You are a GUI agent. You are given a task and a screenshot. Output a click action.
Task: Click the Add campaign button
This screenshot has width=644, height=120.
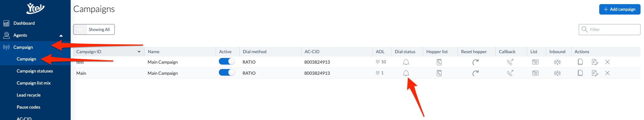pos(619,9)
